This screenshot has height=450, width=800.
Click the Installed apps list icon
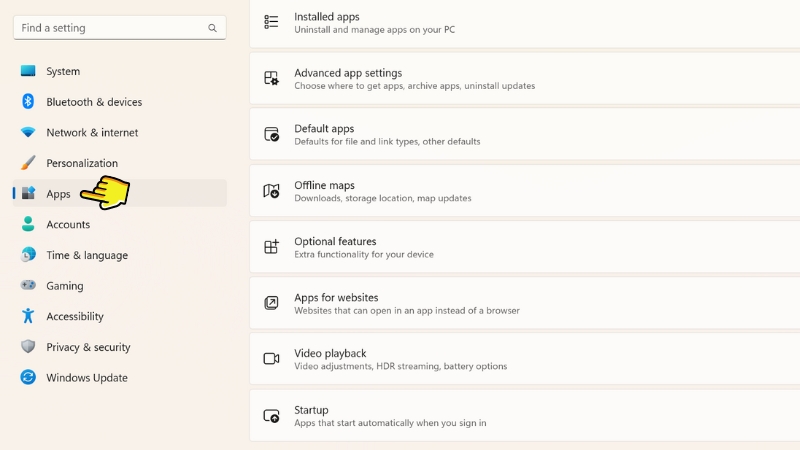coord(271,22)
